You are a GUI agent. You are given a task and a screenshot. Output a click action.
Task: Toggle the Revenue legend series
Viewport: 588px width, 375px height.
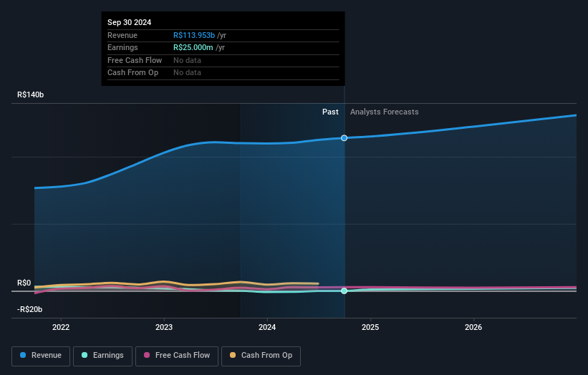pyautogui.click(x=41, y=356)
